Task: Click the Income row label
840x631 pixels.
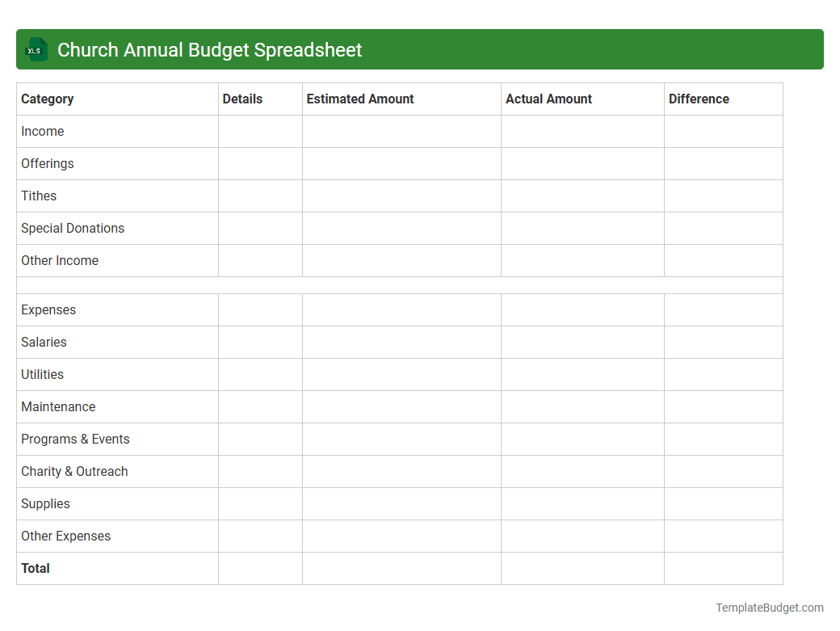Action: click(x=42, y=131)
